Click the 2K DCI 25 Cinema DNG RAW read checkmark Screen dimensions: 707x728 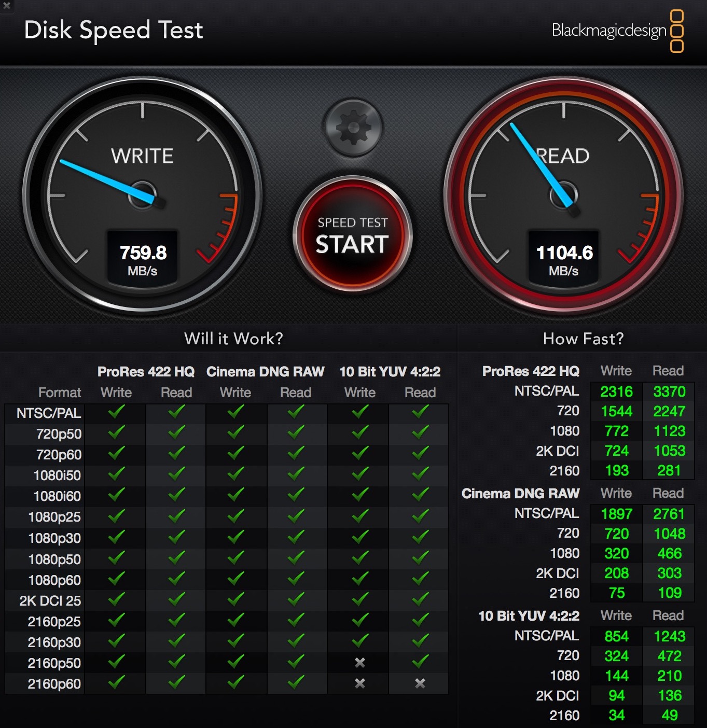click(x=296, y=599)
